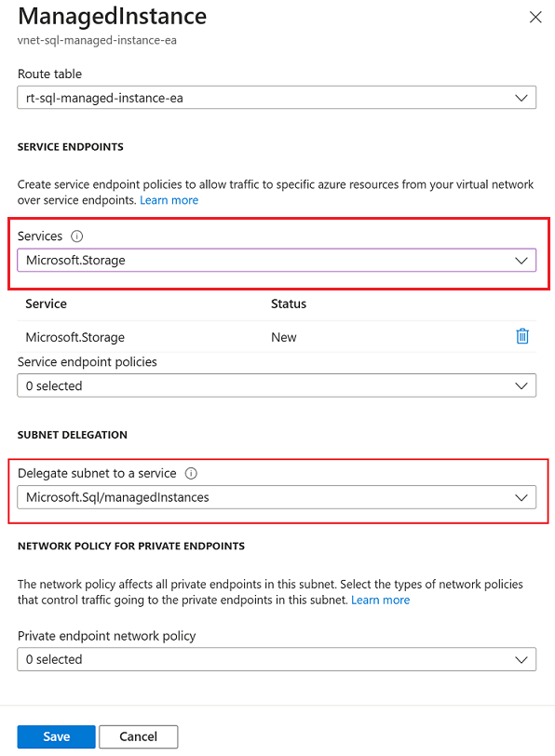Click the chevron on Service endpoint policies dropdown
This screenshot has width=555, height=756.
pos(522,385)
